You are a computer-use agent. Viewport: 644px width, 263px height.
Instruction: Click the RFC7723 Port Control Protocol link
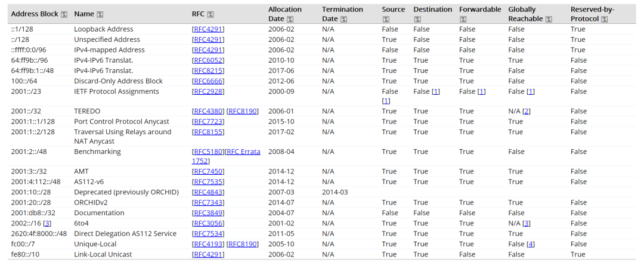pos(208,122)
